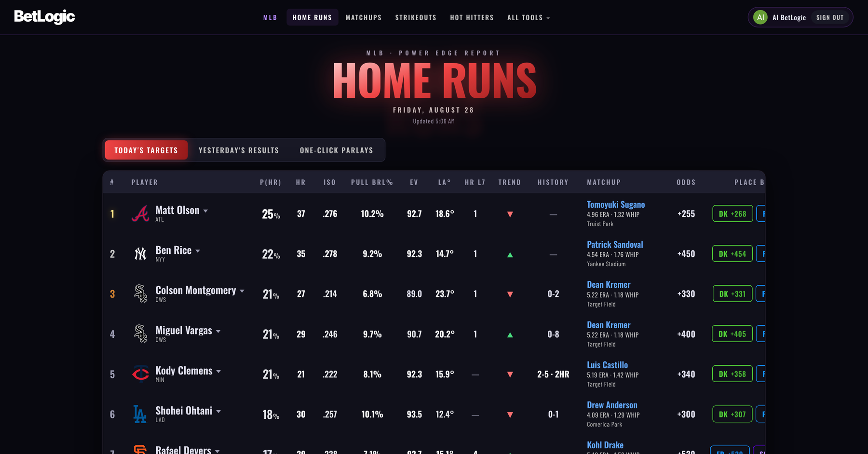868x454 pixels.
Task: Open the Kohl Drake pitcher link
Action: coord(605,445)
